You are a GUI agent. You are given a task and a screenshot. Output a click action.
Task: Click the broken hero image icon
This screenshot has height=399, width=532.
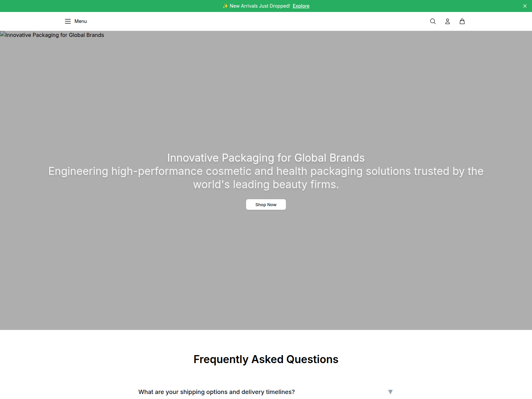click(3, 34)
